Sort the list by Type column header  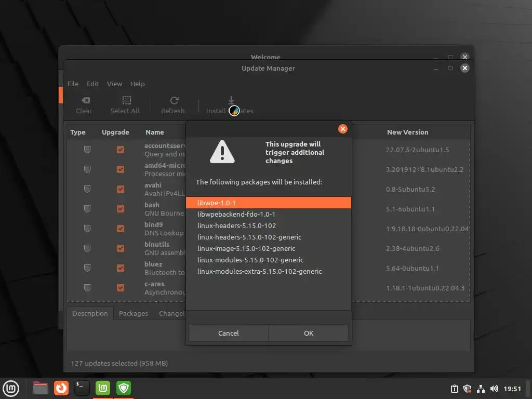pyautogui.click(x=78, y=132)
